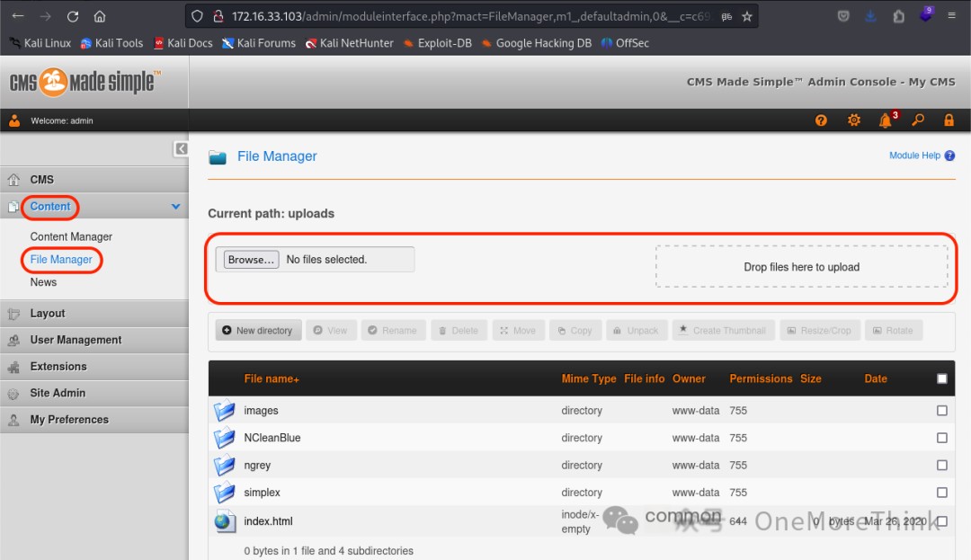This screenshot has width=971, height=560.
Task: Click the Module Help question icon
Action: point(949,156)
